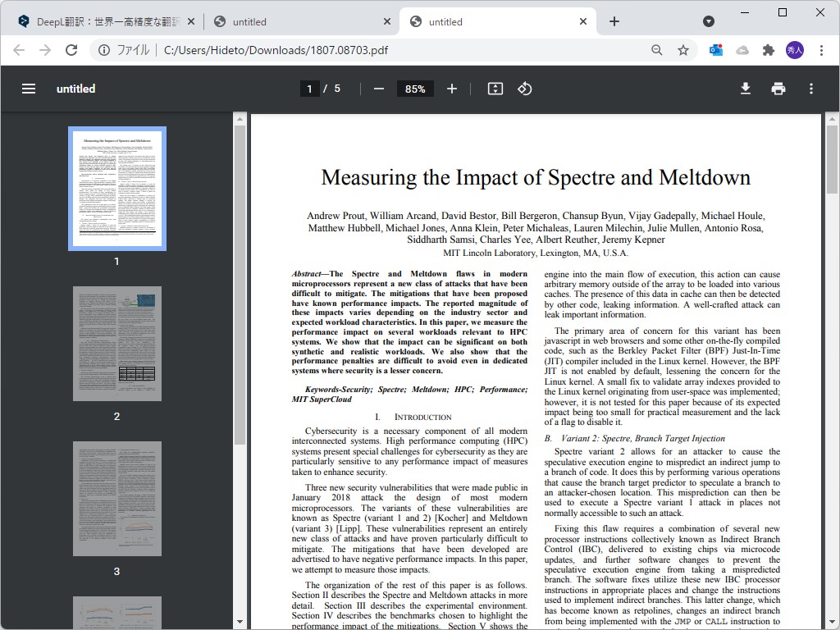Open a new tab

click(614, 21)
